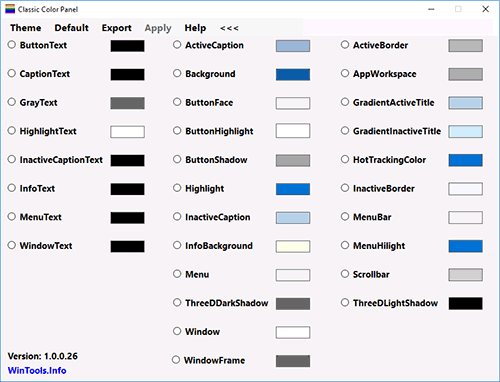Select the WindowText radio button
500x382 pixels.
[x=12, y=245]
